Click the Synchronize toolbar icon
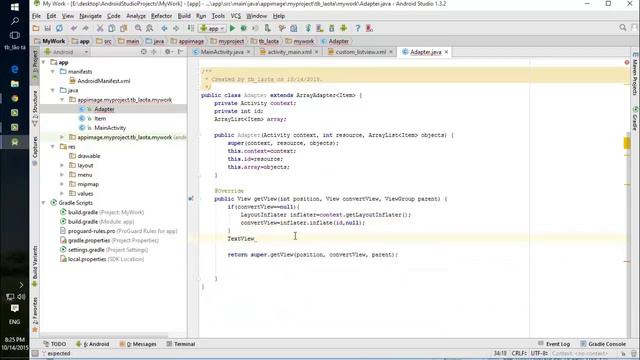This screenshot has width=640, height=360. (60, 28)
